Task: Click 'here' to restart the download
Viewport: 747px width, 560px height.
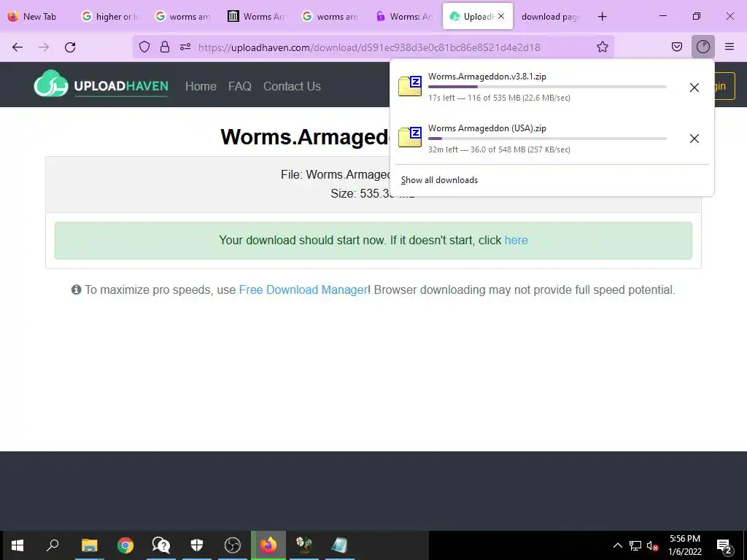Action: click(516, 240)
